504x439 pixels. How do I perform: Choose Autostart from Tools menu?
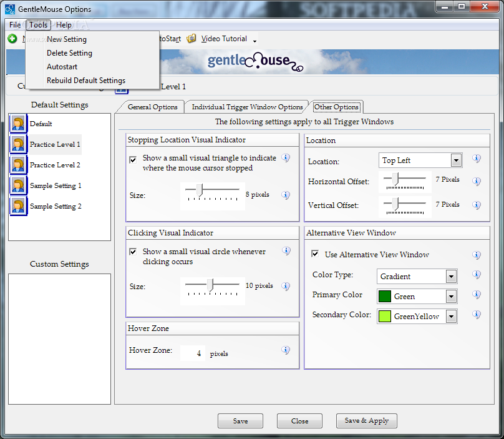[x=92, y=67]
